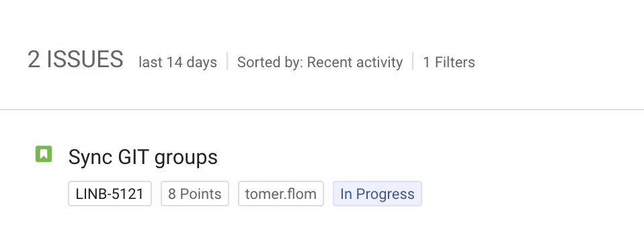Image resolution: width=644 pixels, height=246 pixels.
Task: Click the Filters count label
Action: (449, 62)
